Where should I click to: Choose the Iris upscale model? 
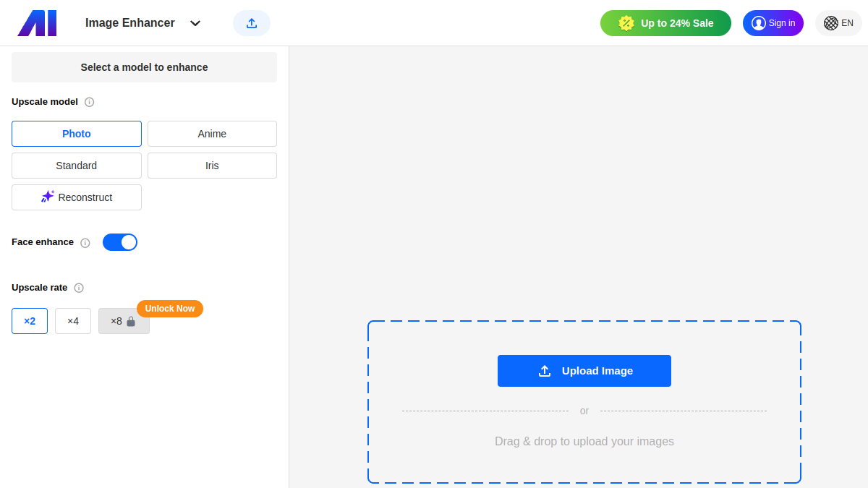coord(212,166)
